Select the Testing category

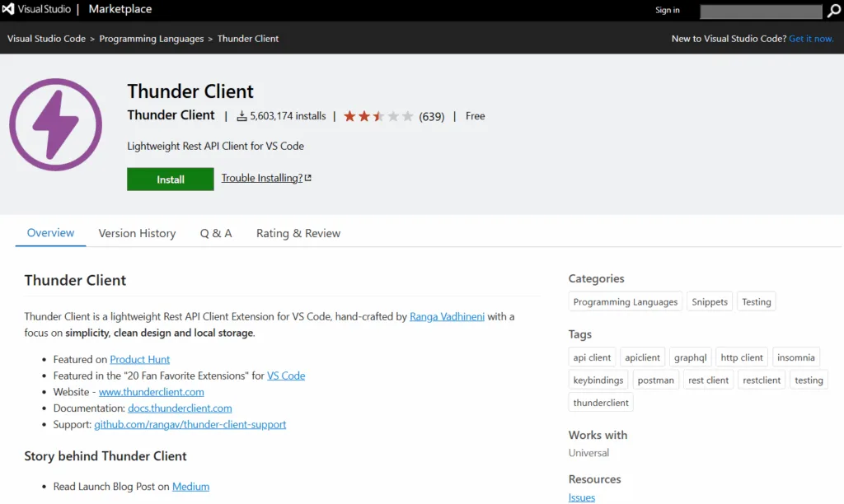[x=757, y=301]
